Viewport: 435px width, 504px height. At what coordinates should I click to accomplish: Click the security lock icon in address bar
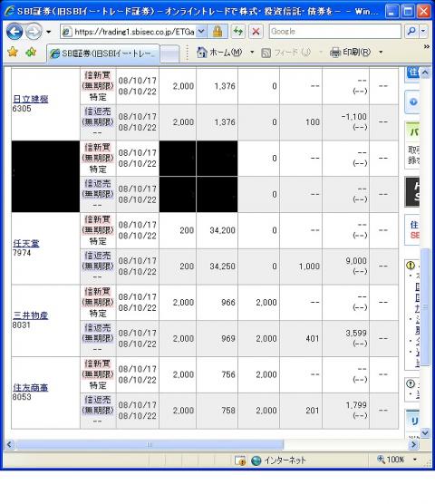tap(217, 32)
